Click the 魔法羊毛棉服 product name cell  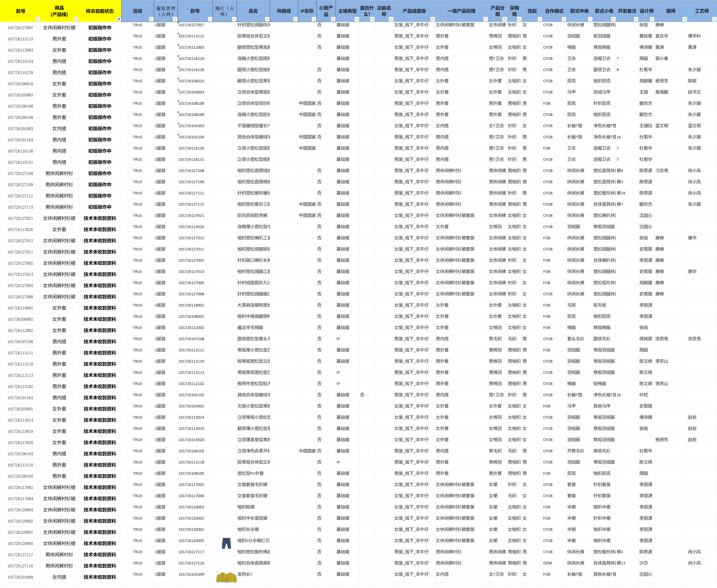250,327
